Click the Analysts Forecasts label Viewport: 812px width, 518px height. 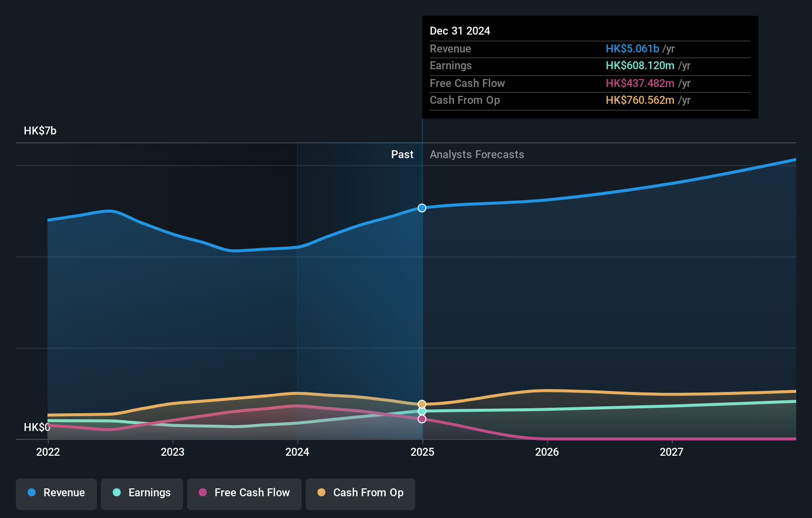tap(477, 154)
